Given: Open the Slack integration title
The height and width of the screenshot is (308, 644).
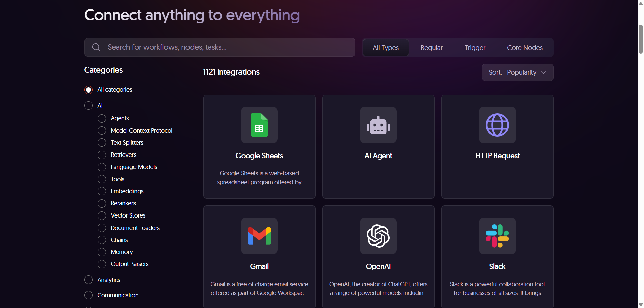Looking at the screenshot, I should pyautogui.click(x=497, y=266).
